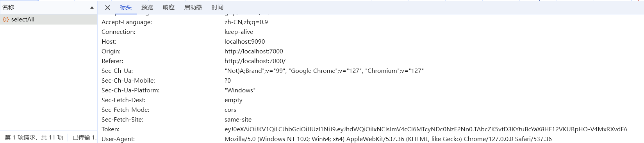Switch to the 启动器 tab
Screen dimensions: 644x143
coord(193,7)
